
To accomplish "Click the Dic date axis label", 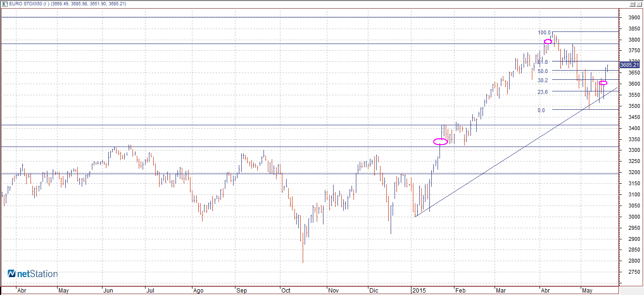I will [373, 291].
